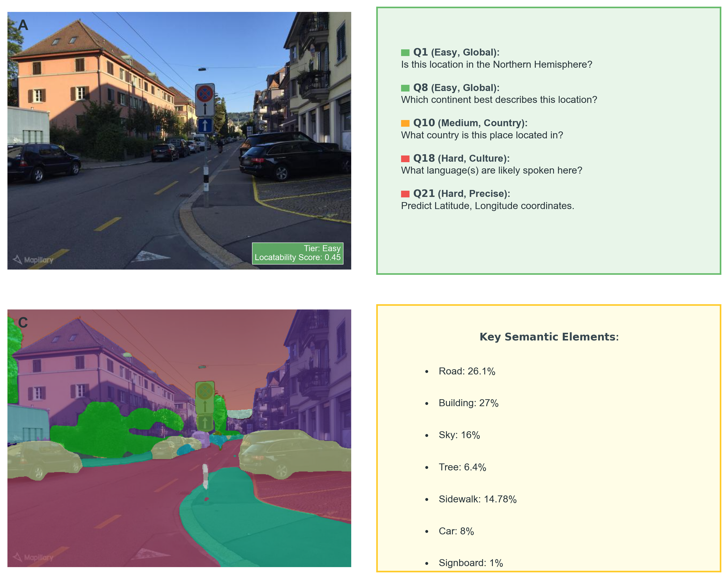Click the Tier: Easy Locatability Score badge
728x579 pixels.
tap(297, 253)
